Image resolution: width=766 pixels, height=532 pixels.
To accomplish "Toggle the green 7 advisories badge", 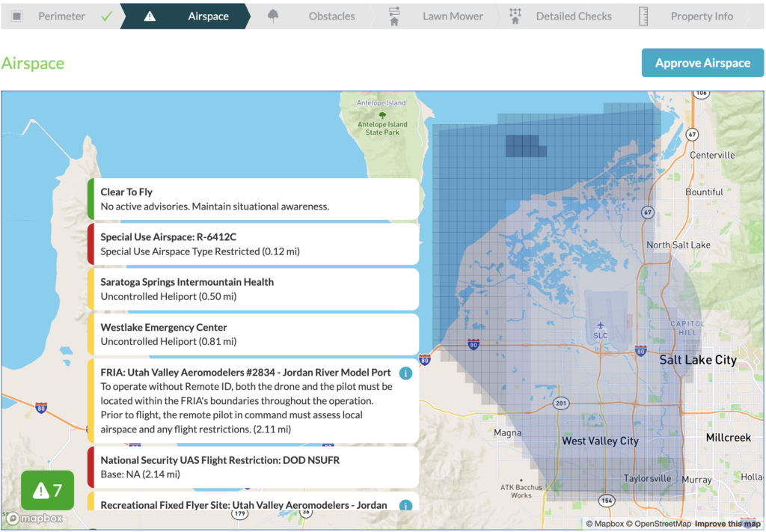I will (47, 490).
